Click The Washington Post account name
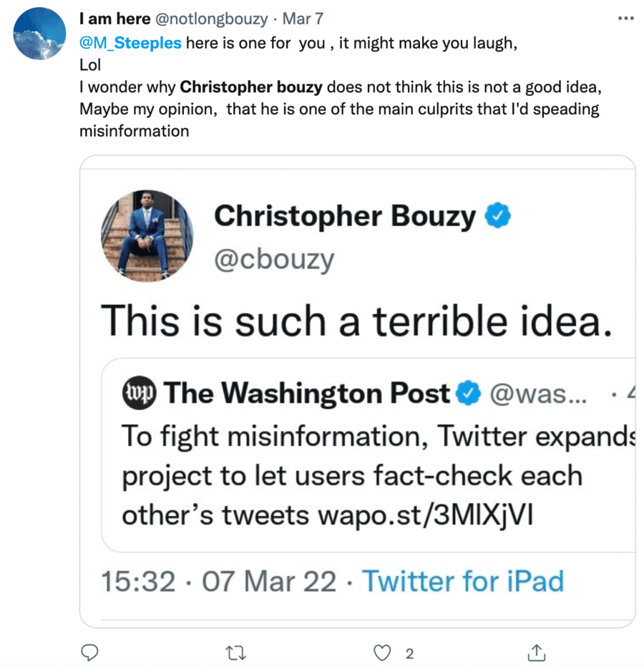Screen dimensions: 644x667 point(308,393)
